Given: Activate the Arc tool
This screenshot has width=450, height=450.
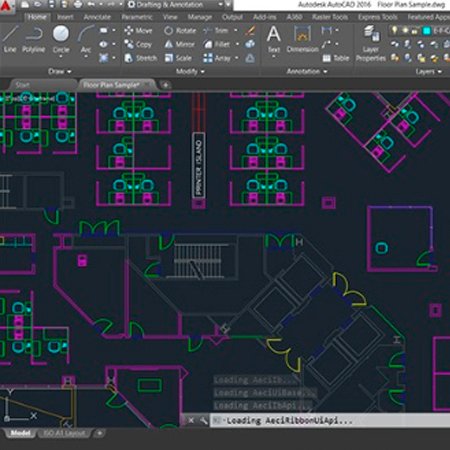Looking at the screenshot, I should pyautogui.click(x=86, y=39).
